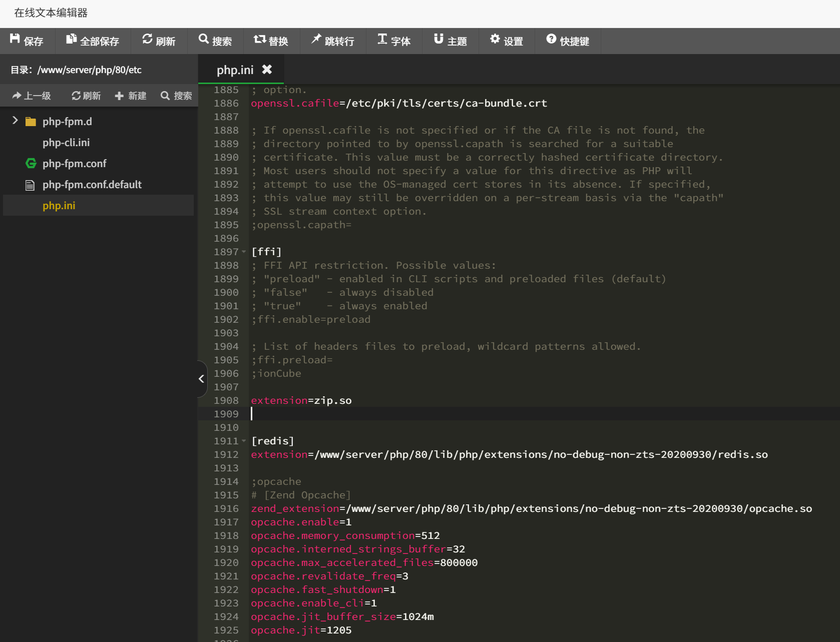Click 新建 to create new file

point(131,96)
